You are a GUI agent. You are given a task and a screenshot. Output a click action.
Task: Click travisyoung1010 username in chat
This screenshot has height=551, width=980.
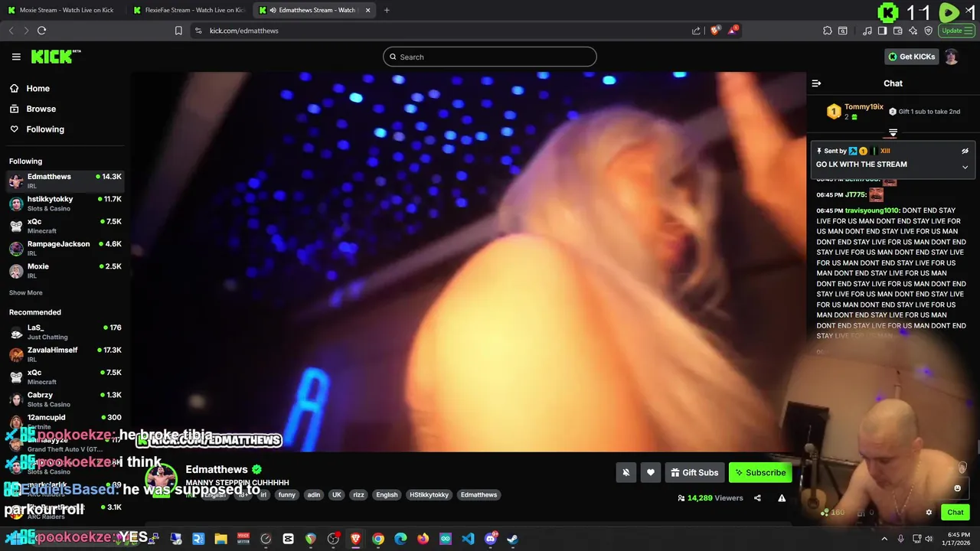(872, 210)
